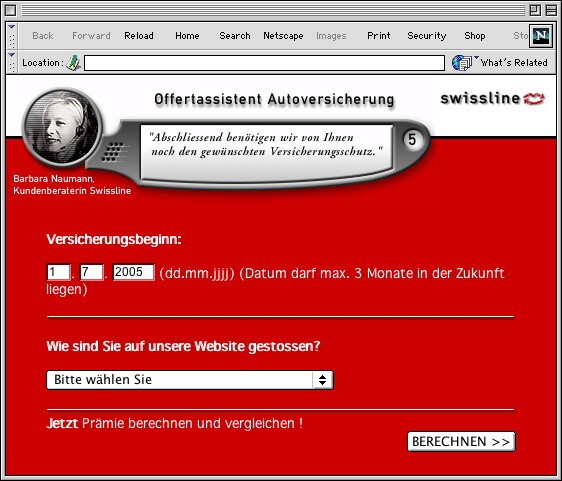Click the What's Related label

[514, 63]
